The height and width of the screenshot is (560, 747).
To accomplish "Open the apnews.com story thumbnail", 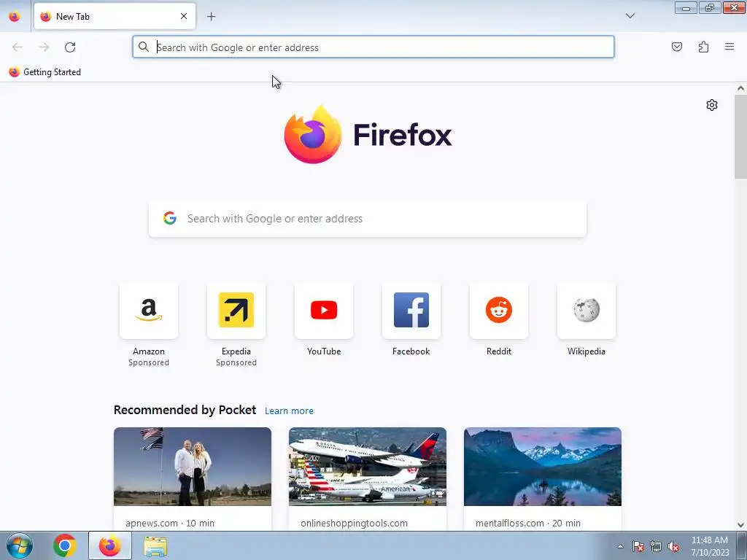I will point(193,467).
